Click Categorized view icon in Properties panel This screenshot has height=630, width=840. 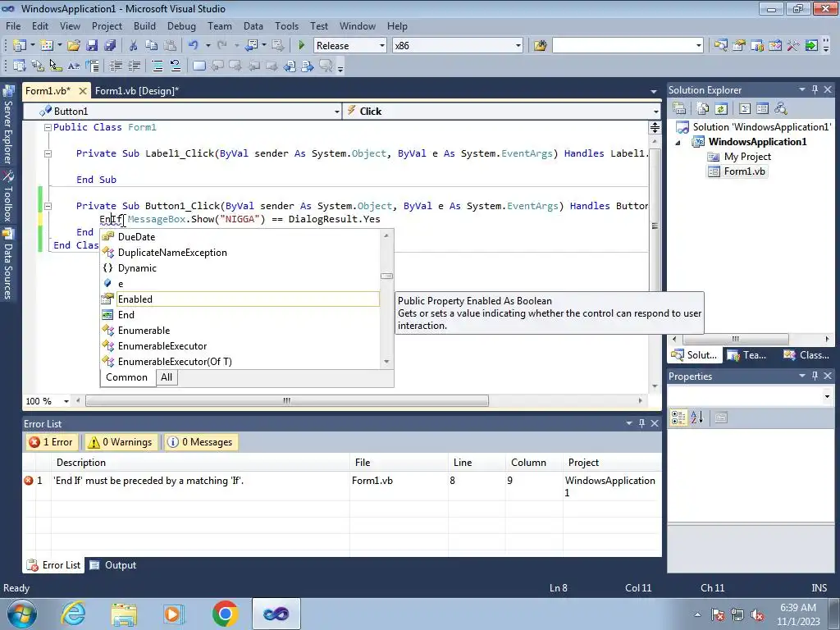[678, 418]
